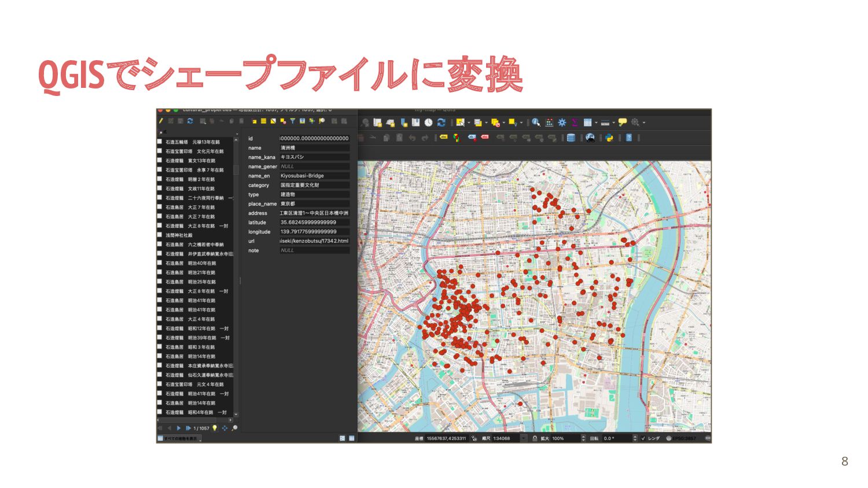Open layer labeling options abc icon
Viewport: 868px width, 488px height.
pyautogui.click(x=444, y=137)
